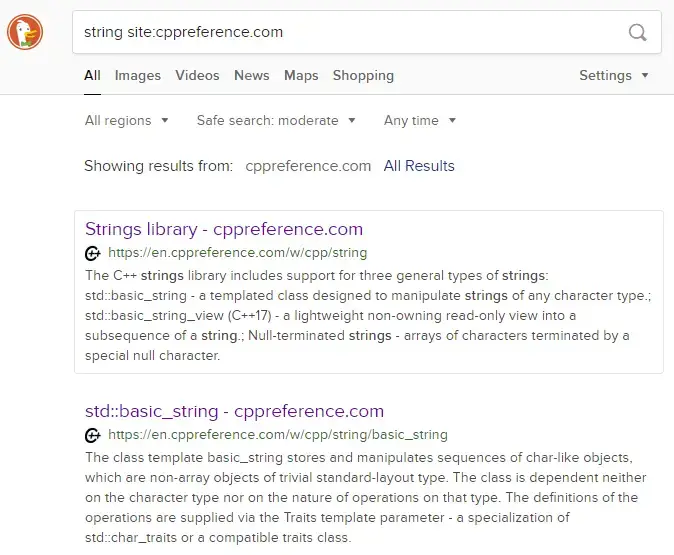The width and height of the screenshot is (674, 555).
Task: Click the favicon beside the basic_string URL
Action: [92, 435]
